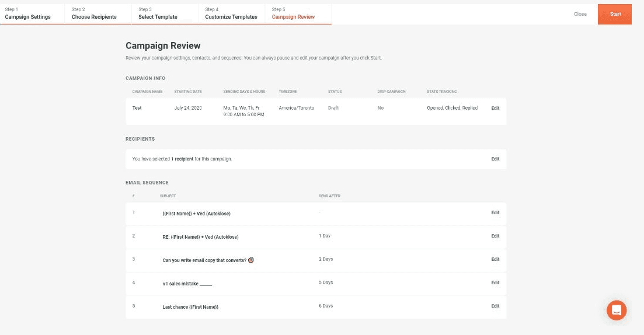Viewport: 644px width, 335px height.
Task: Click the campaign name 'Test'
Action: coord(137,108)
